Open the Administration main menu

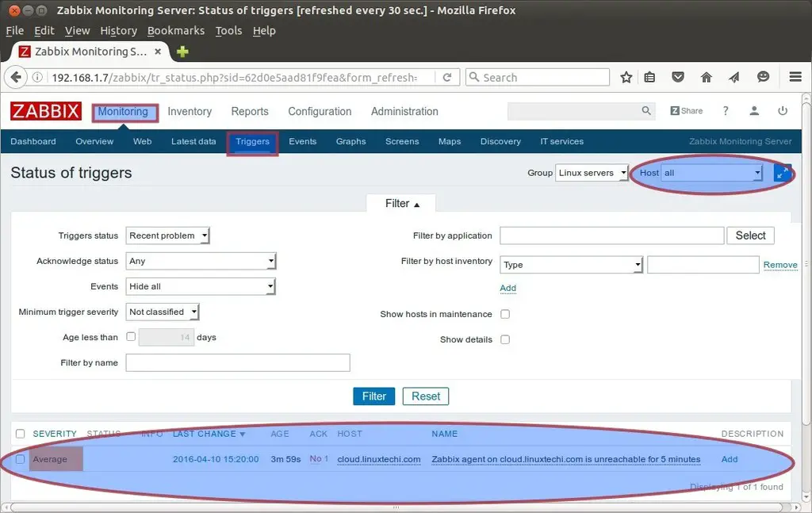(404, 111)
